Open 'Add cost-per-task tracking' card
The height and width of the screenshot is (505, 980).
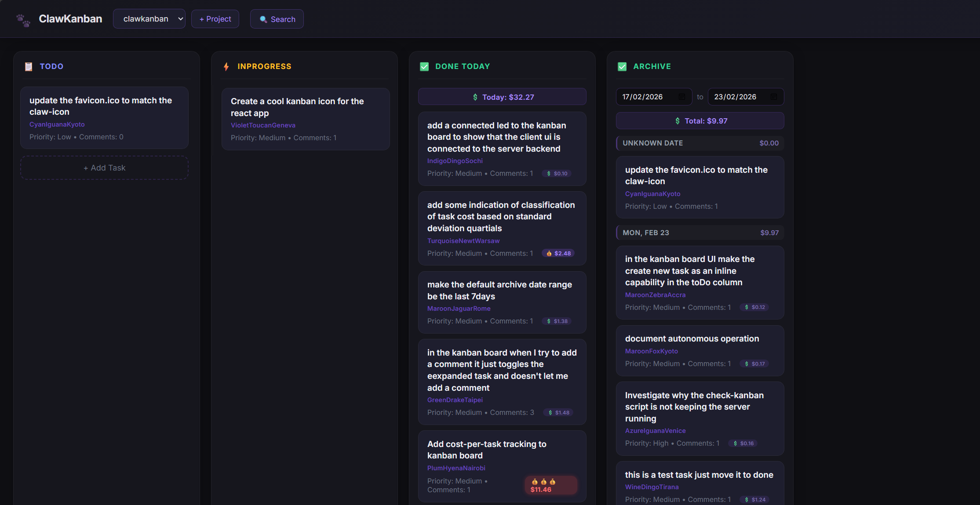(x=502, y=466)
